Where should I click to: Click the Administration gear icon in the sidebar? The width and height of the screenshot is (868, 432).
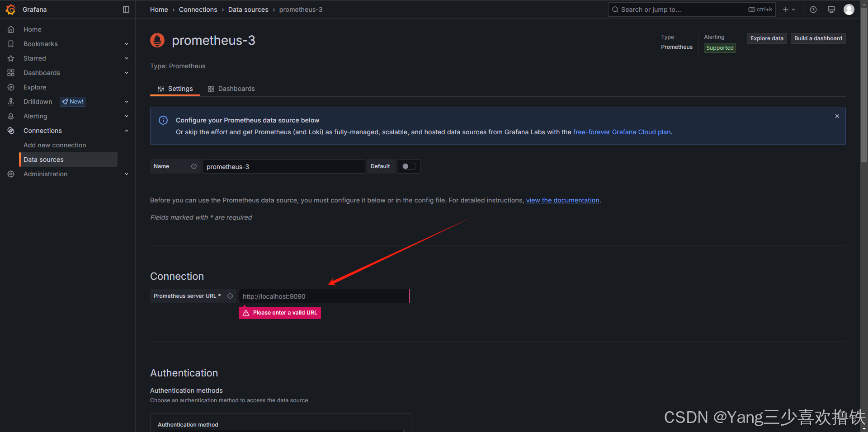(11, 174)
